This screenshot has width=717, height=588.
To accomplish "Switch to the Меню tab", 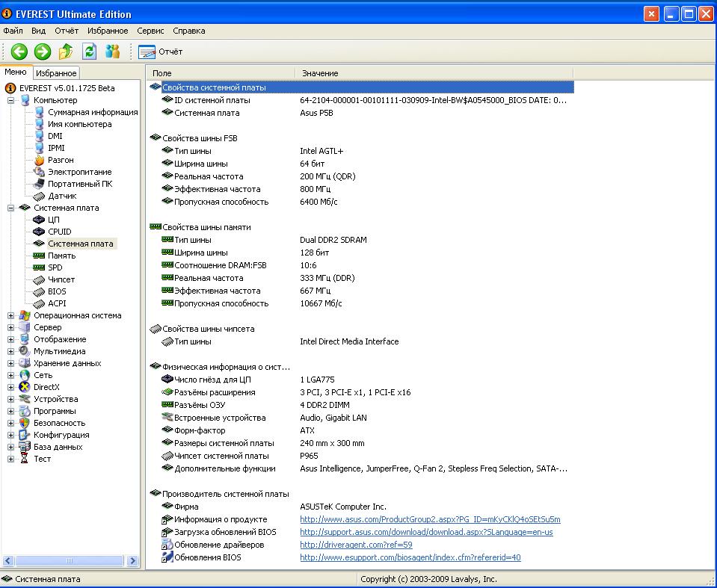I will point(16,72).
